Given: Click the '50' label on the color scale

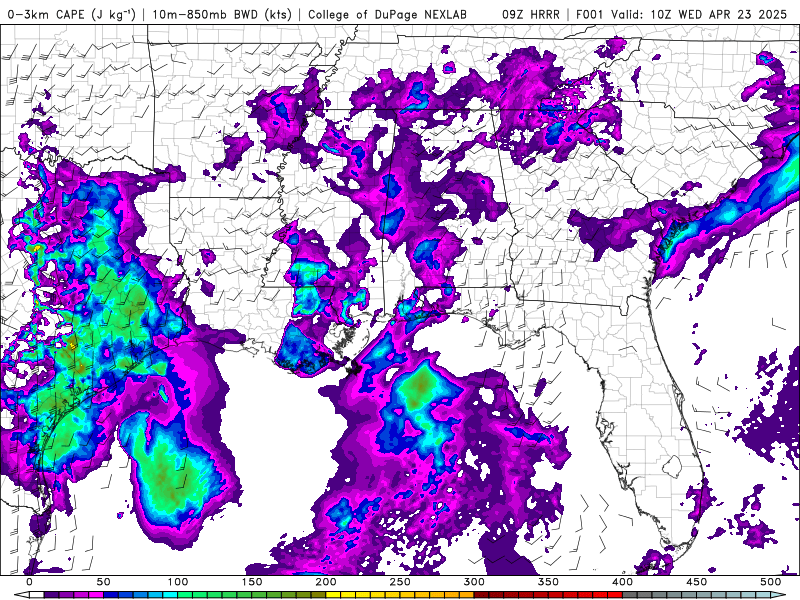Looking at the screenshot, I should [x=104, y=582].
